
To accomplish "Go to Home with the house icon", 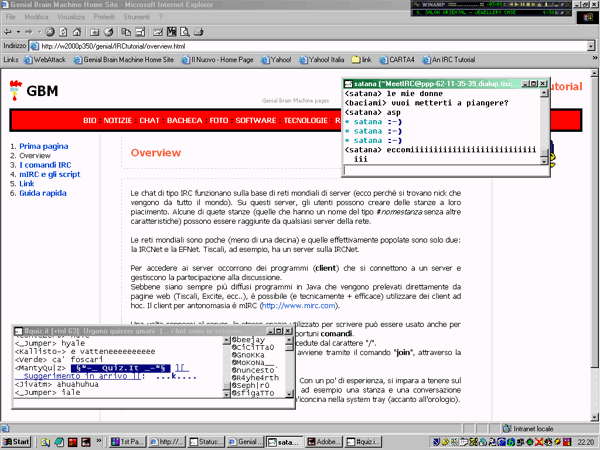I will [77, 32].
